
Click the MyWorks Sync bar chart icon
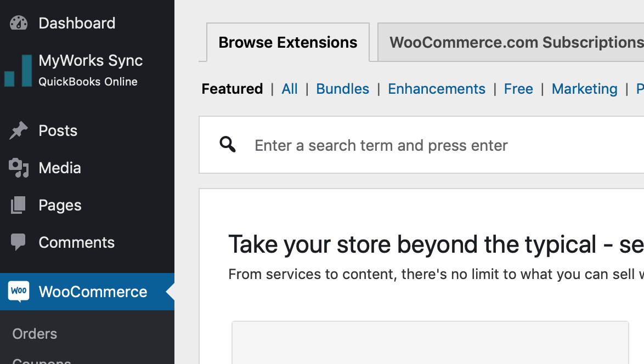(18, 71)
